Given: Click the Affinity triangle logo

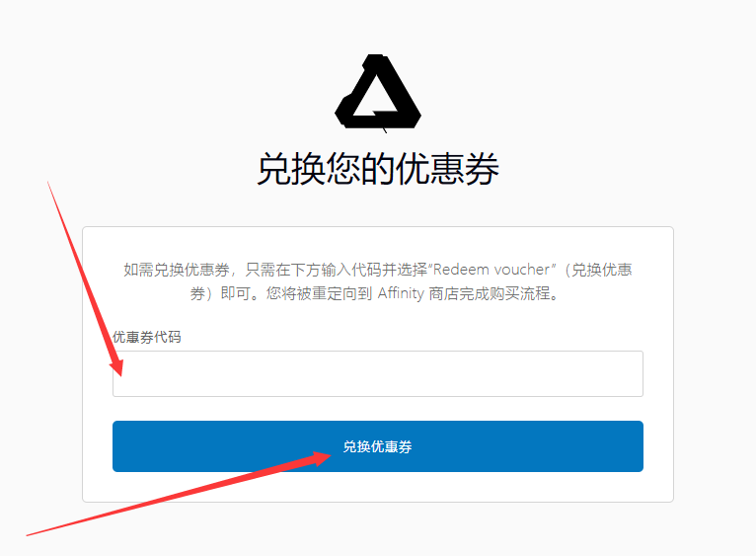Looking at the screenshot, I should pyautogui.click(x=378, y=92).
